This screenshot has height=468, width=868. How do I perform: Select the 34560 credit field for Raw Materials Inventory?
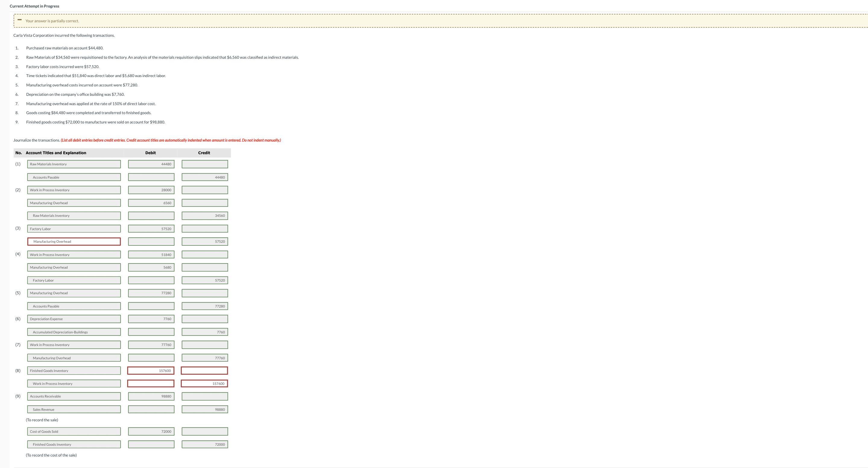(205, 216)
